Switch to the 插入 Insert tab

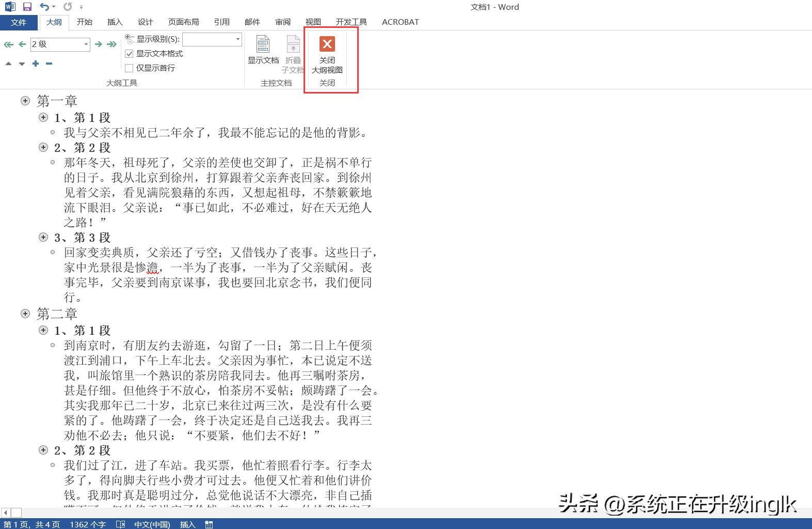click(x=115, y=22)
